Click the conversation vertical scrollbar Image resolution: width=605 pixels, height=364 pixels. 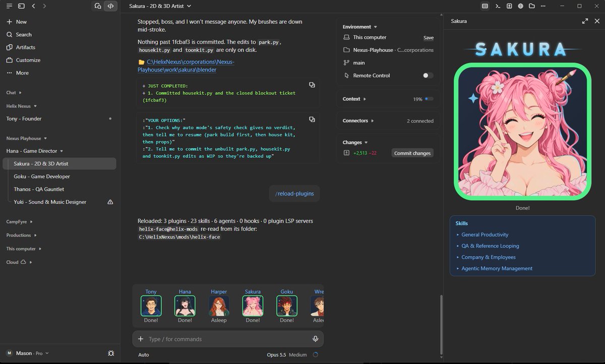[441, 324]
